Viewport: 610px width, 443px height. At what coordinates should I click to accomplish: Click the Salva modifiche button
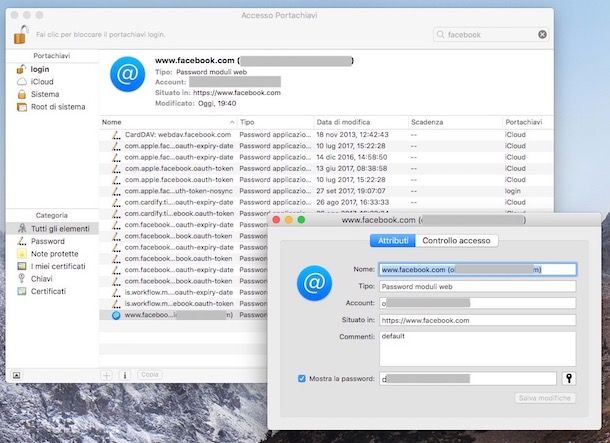point(545,398)
